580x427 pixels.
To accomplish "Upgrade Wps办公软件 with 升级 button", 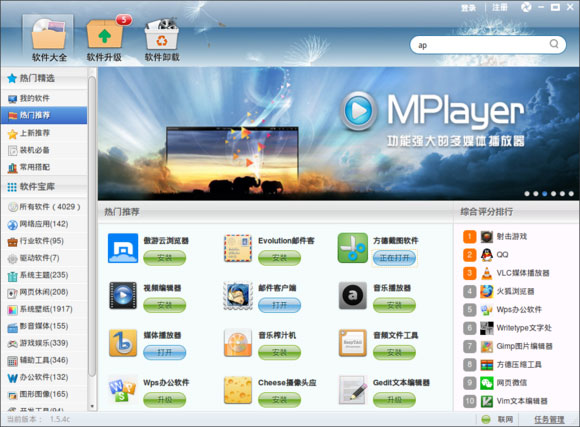I will click(x=165, y=400).
